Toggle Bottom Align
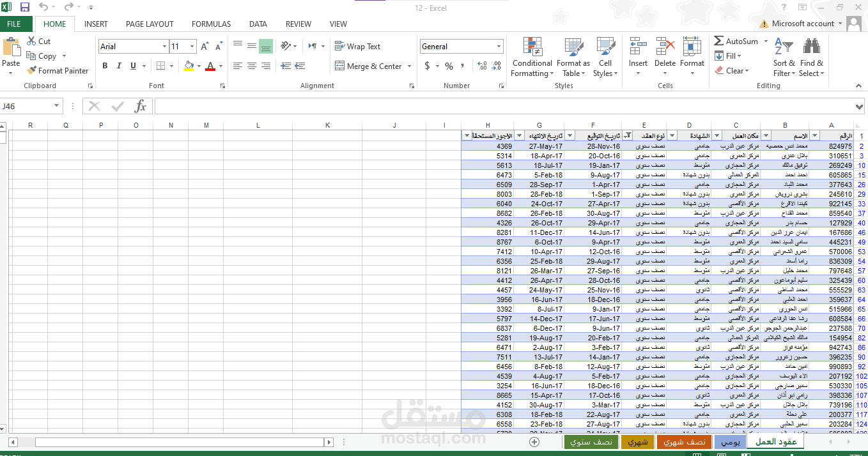The image size is (868, 456). point(266,46)
